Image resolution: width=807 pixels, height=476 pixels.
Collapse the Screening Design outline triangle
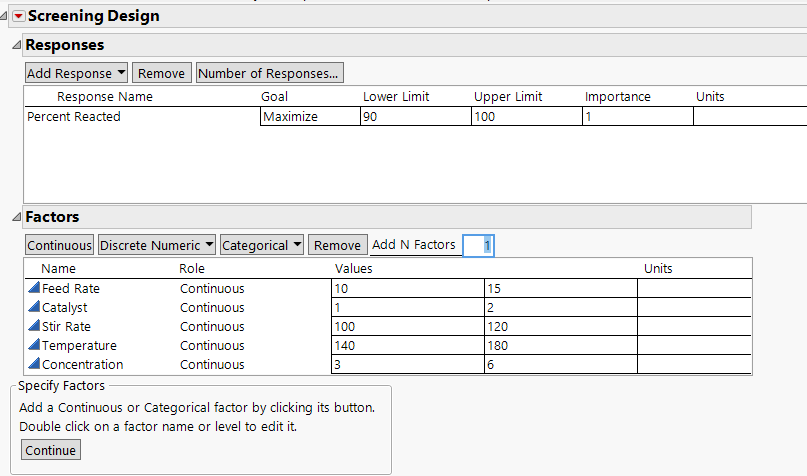[x=5, y=16]
